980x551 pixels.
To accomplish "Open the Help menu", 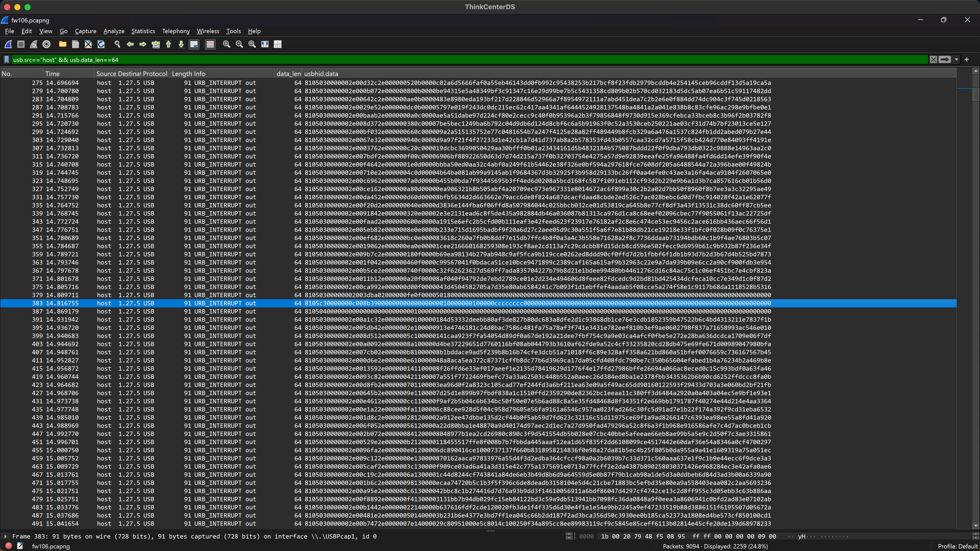I will click(254, 31).
